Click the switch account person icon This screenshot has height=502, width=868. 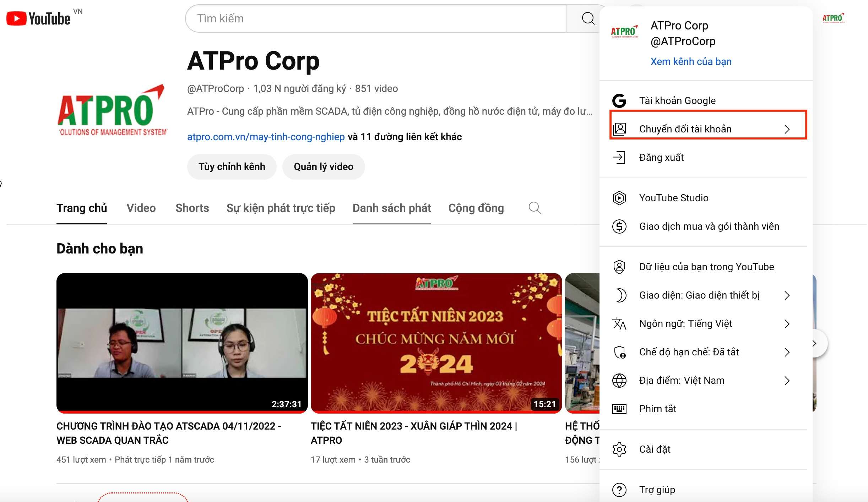pos(619,129)
